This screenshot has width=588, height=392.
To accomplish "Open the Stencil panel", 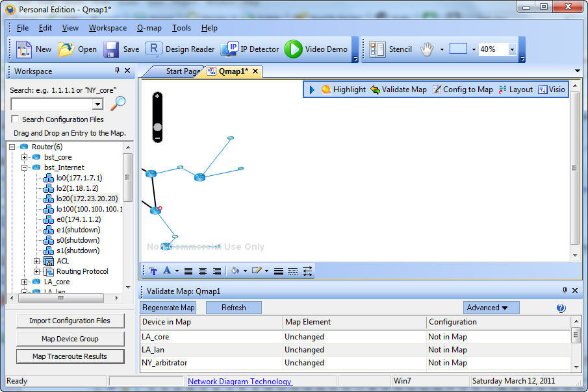I will coord(392,49).
